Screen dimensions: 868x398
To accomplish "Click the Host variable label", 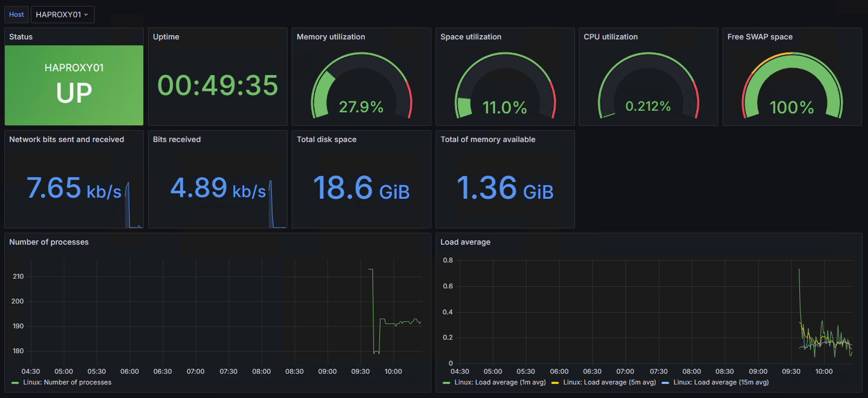I will tap(17, 15).
